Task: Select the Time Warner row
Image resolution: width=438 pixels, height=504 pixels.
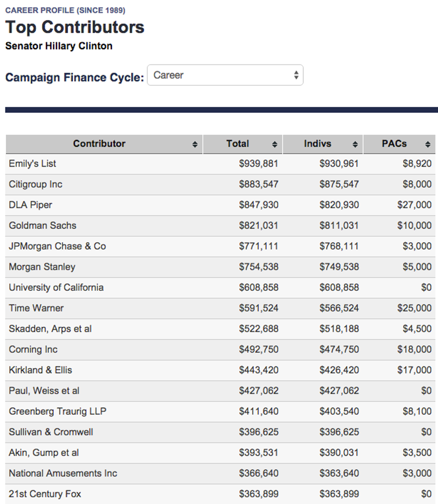Action: point(36,308)
